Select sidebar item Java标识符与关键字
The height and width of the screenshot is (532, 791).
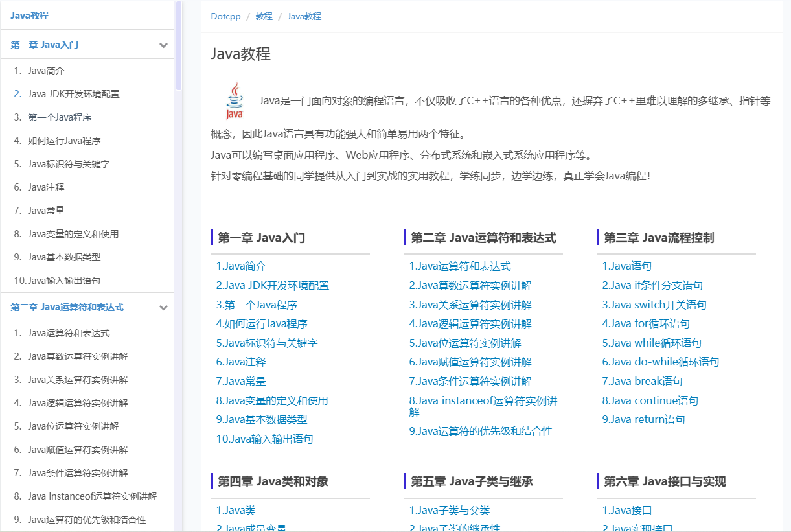(x=69, y=164)
